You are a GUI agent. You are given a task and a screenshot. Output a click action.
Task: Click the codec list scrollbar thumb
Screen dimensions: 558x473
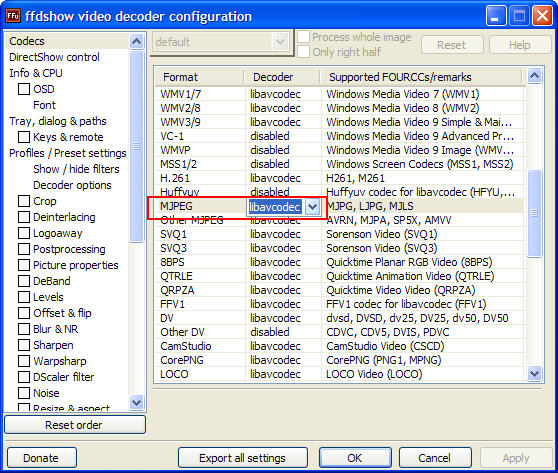coord(534,214)
